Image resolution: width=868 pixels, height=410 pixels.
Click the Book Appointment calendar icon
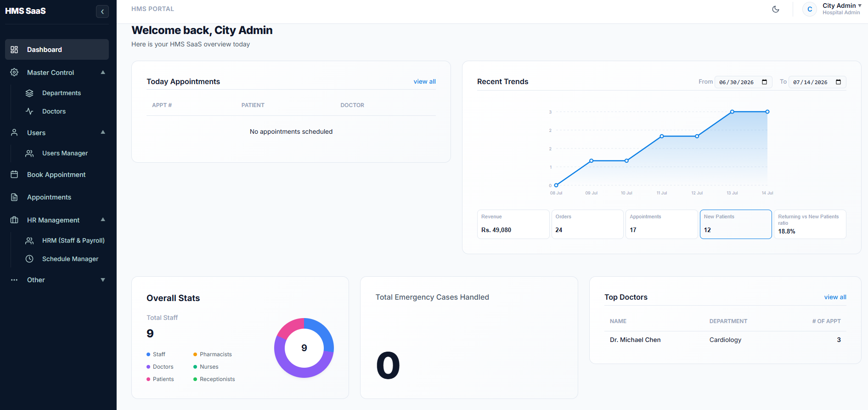[x=14, y=175]
